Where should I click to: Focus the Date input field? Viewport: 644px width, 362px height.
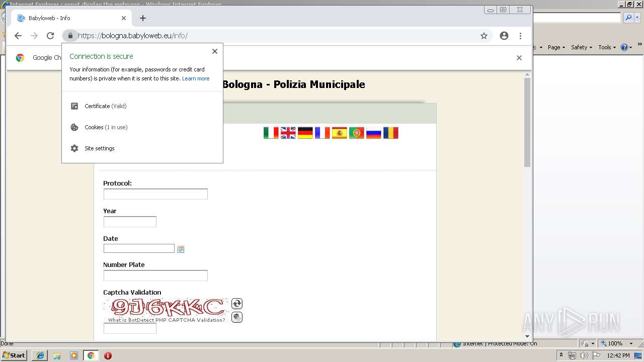click(139, 248)
